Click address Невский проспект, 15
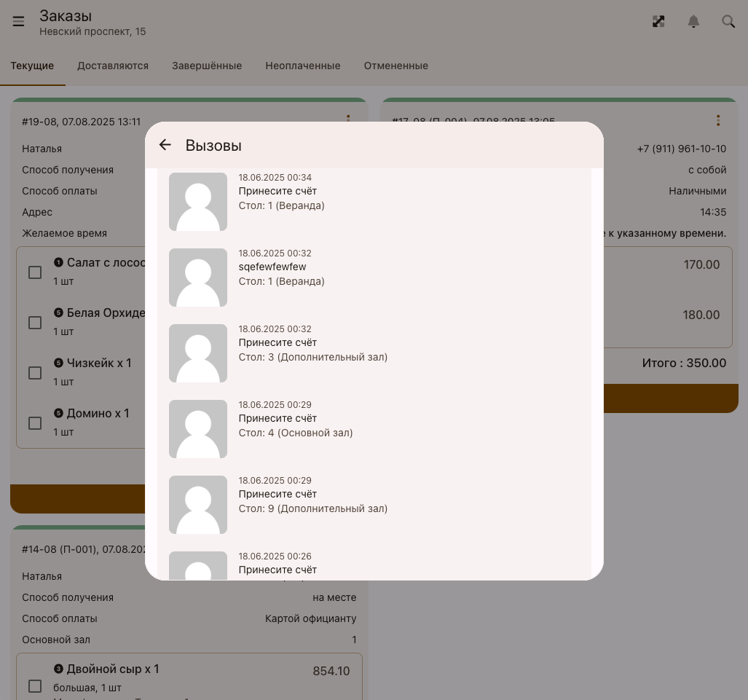The image size is (748, 700). click(x=92, y=31)
